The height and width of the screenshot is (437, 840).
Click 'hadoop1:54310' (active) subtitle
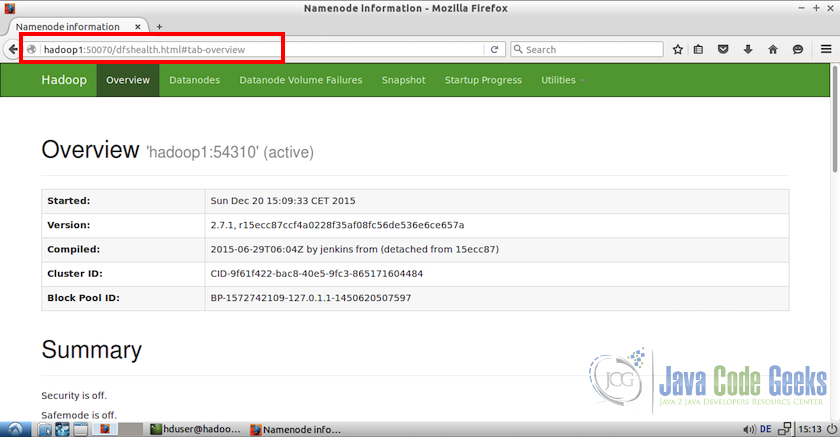point(230,152)
